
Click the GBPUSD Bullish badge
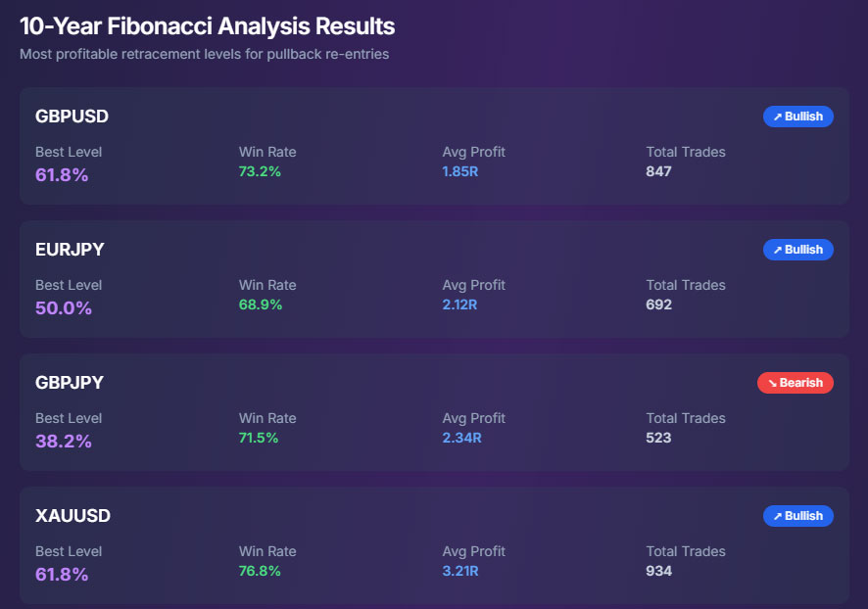(x=797, y=117)
